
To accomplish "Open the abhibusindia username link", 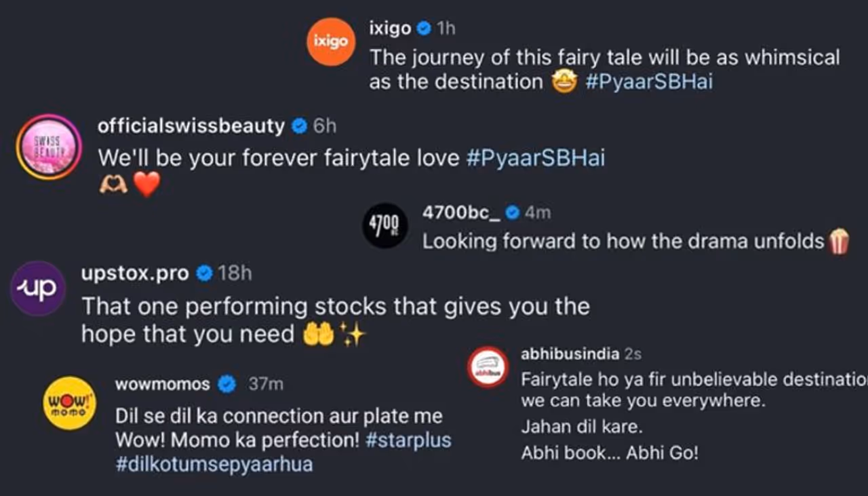I will click(570, 354).
